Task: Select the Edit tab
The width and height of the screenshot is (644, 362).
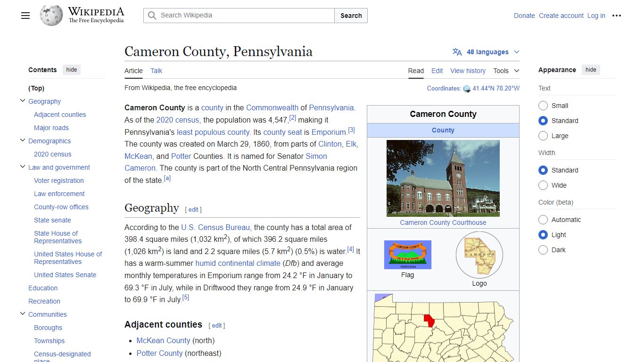Action: click(437, 71)
